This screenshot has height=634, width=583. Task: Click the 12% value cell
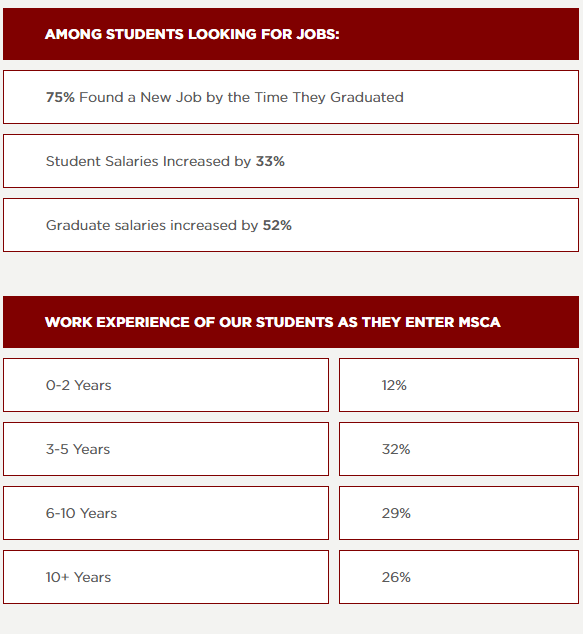[x=459, y=385]
